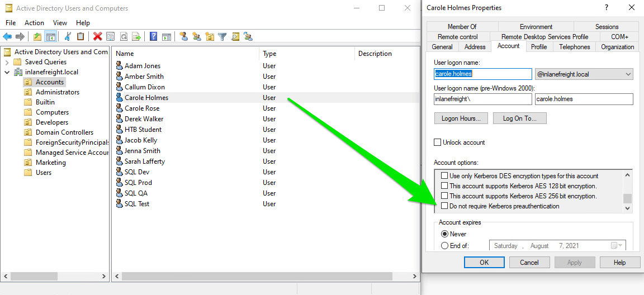This screenshot has height=295, width=644.
Task: Check the Unlock account checkbox
Action: (438, 142)
